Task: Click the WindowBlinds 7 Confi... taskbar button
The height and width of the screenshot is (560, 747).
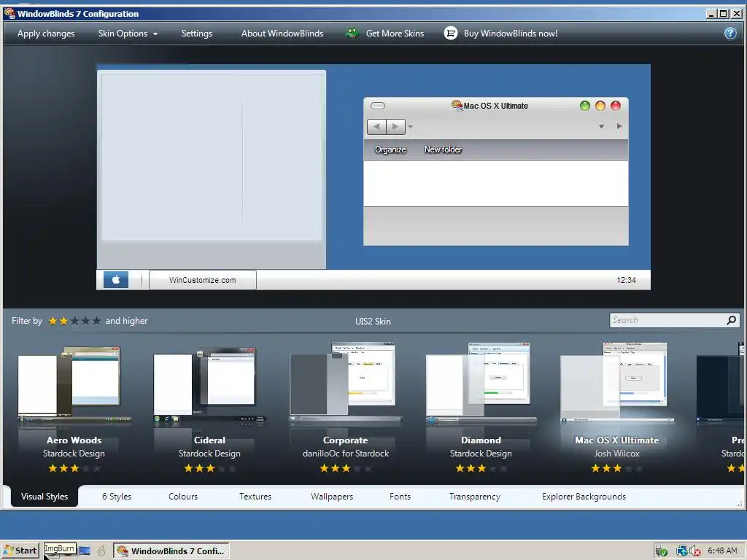Action: click(x=171, y=551)
